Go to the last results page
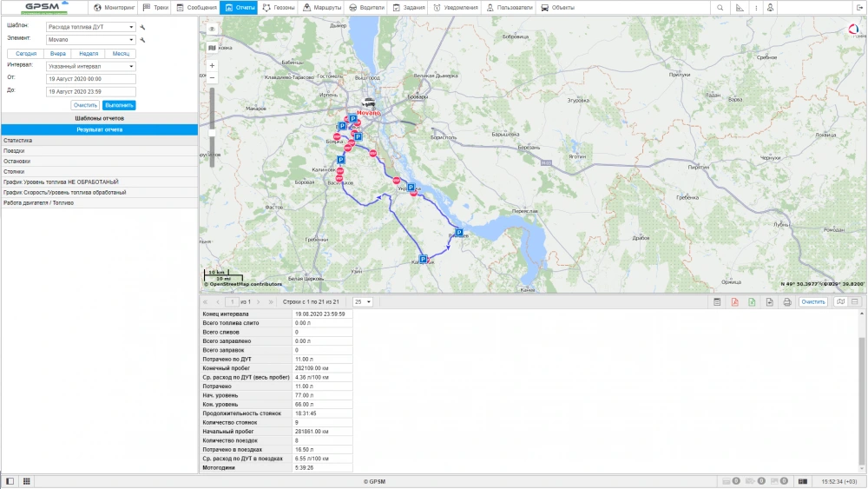868x489 pixels. coord(271,301)
